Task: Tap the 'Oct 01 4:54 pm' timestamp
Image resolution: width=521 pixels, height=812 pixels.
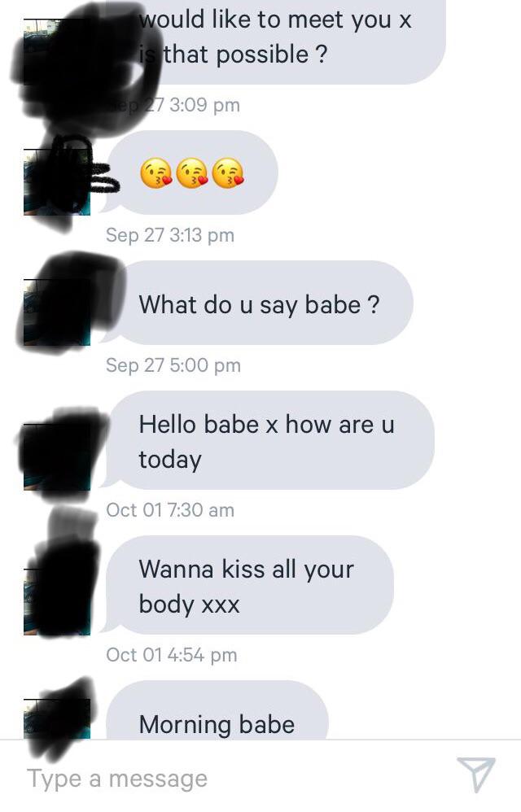Action: point(172,655)
